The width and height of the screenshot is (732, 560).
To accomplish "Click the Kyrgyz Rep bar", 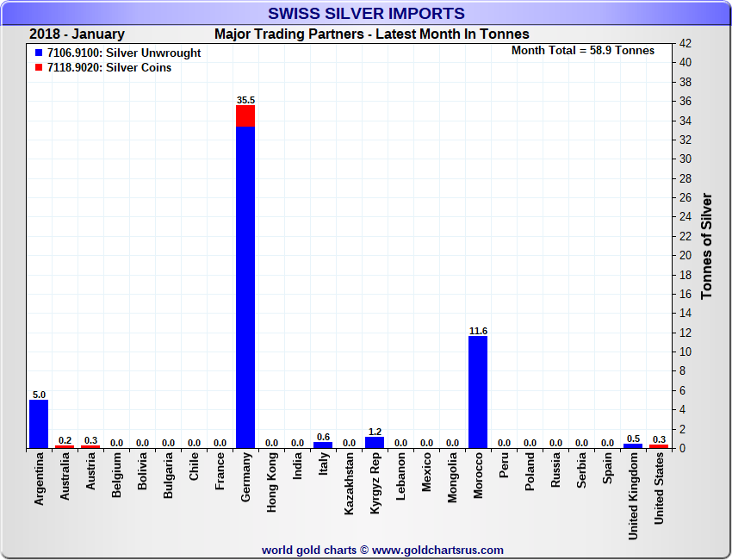I will [375, 443].
